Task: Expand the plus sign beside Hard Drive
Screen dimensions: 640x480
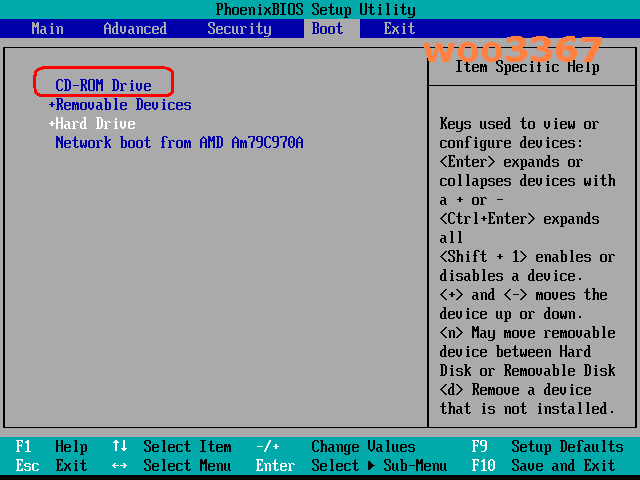Action: 52,124
